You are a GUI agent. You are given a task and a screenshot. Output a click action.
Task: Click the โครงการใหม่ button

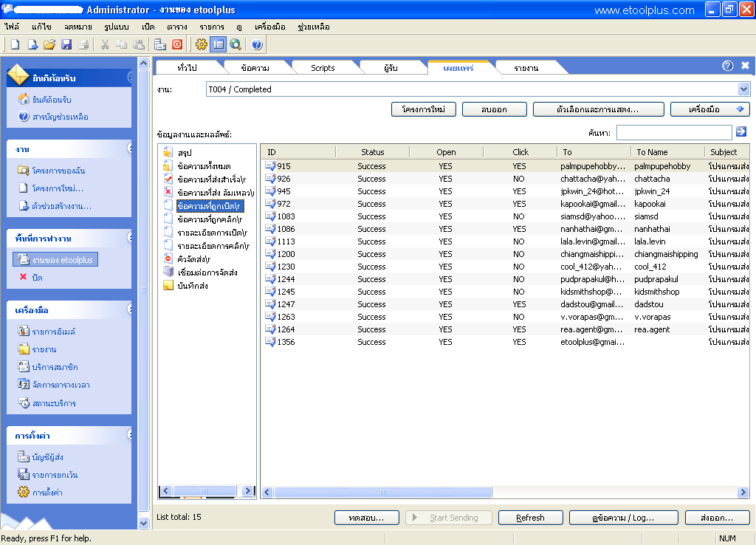coord(423,109)
